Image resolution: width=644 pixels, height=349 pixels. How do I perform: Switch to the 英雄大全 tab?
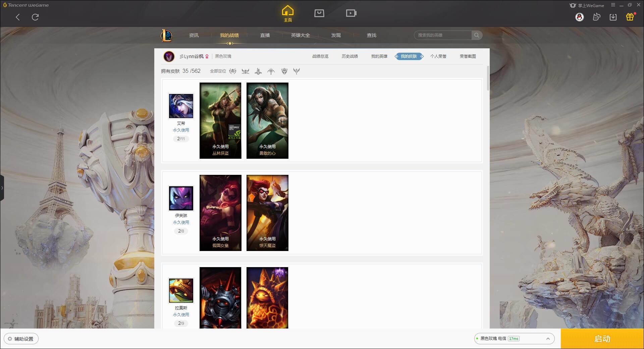[301, 35]
